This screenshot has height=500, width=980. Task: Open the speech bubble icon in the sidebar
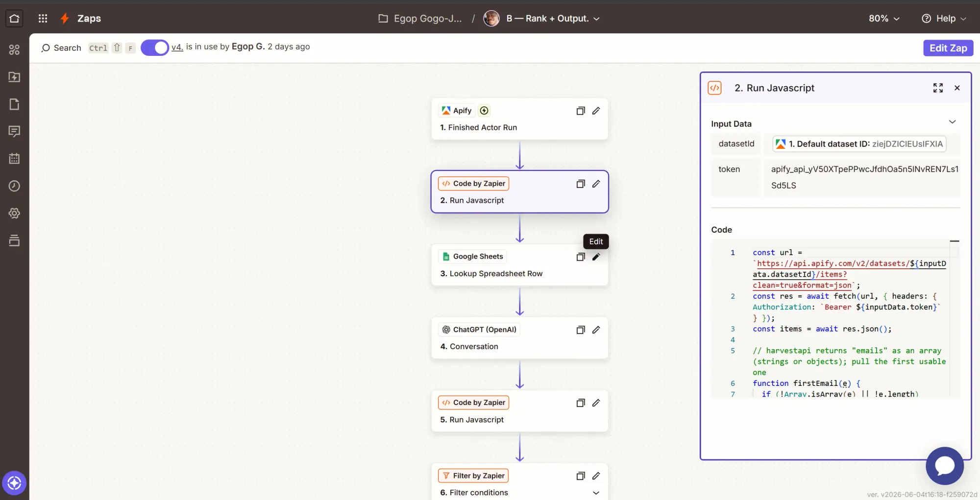tap(14, 131)
